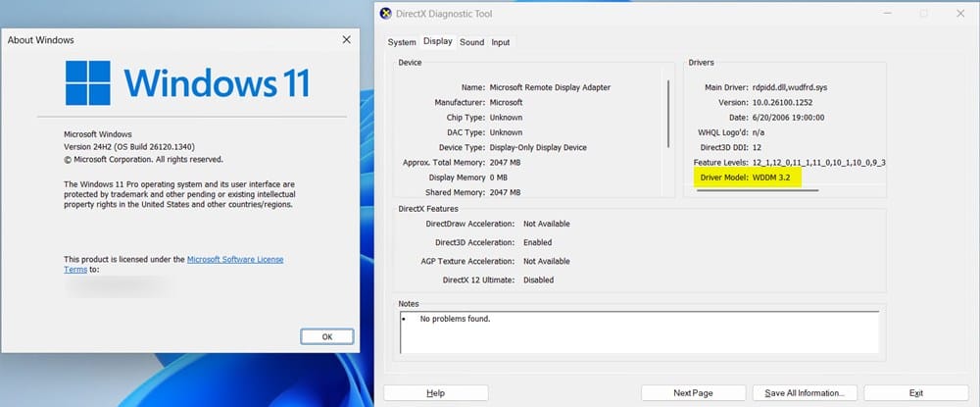Click DirectX 12 Ultimate Disabled value

coord(539,280)
